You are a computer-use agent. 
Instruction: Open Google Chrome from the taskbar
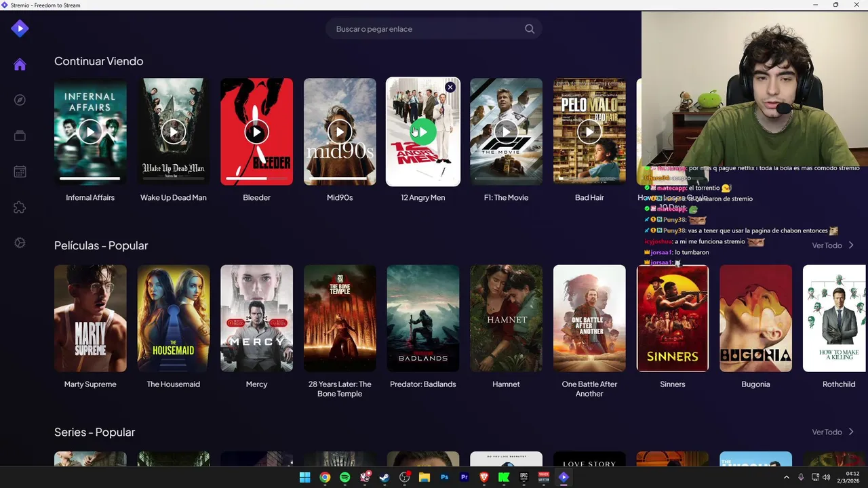pos(325,477)
